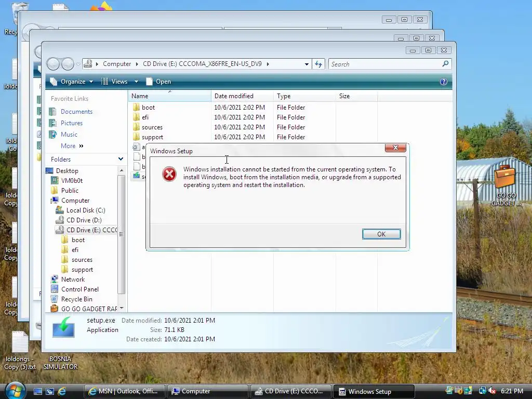
Task: Show More favorite links
Action: pos(72,146)
